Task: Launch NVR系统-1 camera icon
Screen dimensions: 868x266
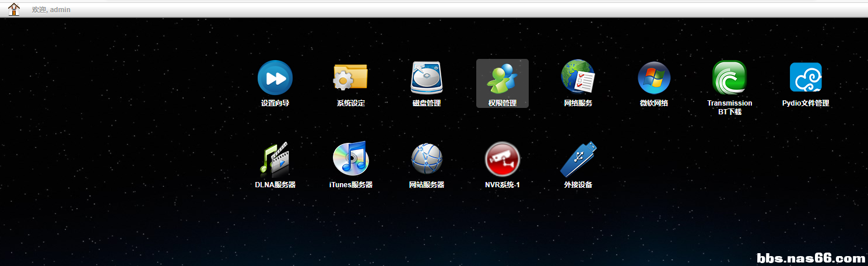Action: 502,159
